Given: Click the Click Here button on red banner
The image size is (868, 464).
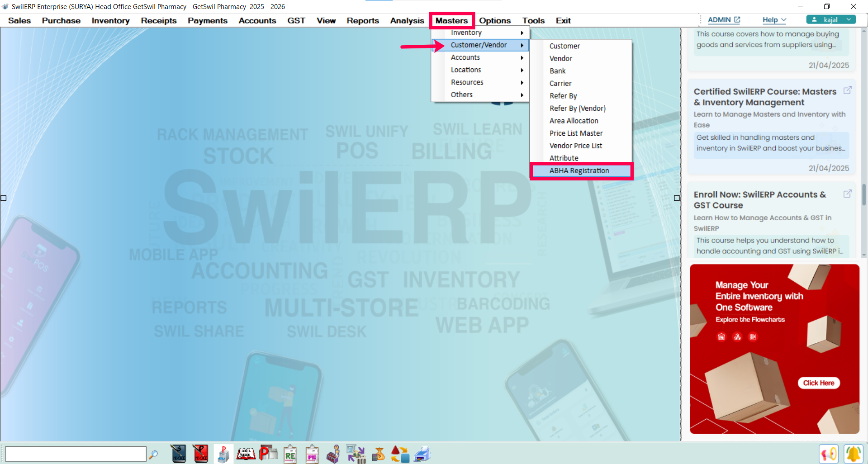Looking at the screenshot, I should click(x=819, y=383).
